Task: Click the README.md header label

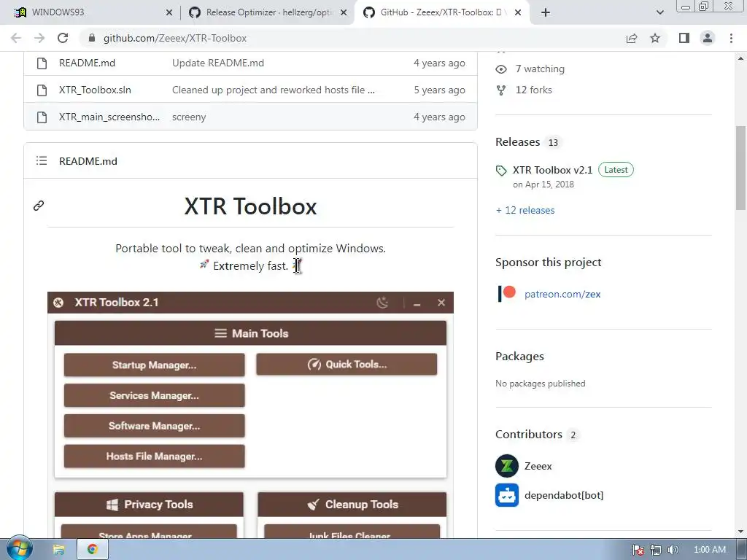Action: click(88, 161)
